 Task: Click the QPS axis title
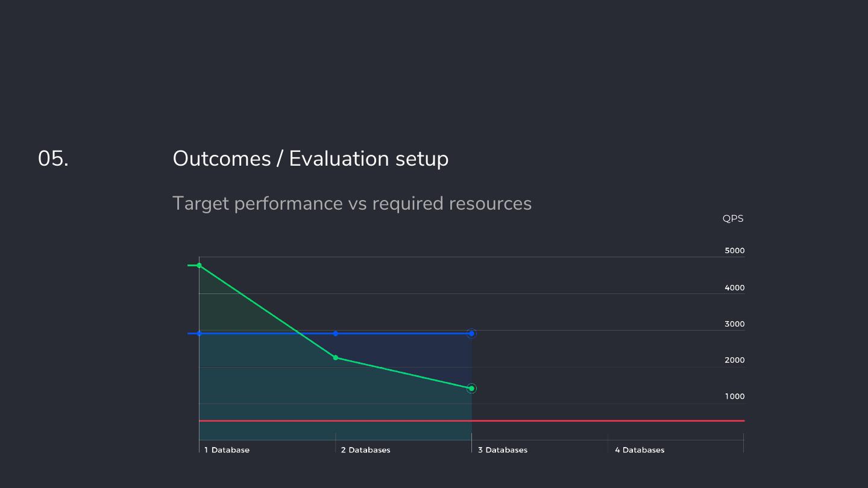click(733, 219)
